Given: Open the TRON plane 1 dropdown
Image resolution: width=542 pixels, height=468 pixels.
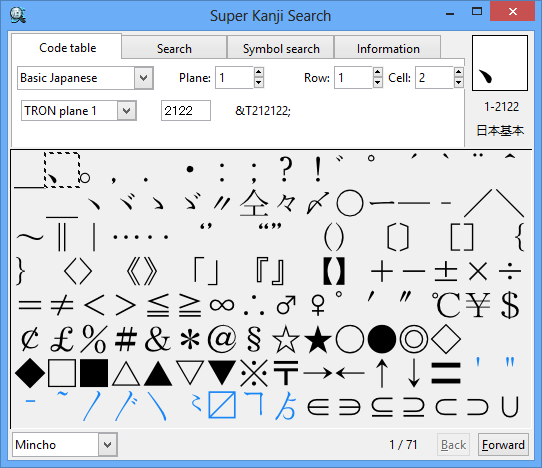Looking at the screenshot, I should click(127, 111).
